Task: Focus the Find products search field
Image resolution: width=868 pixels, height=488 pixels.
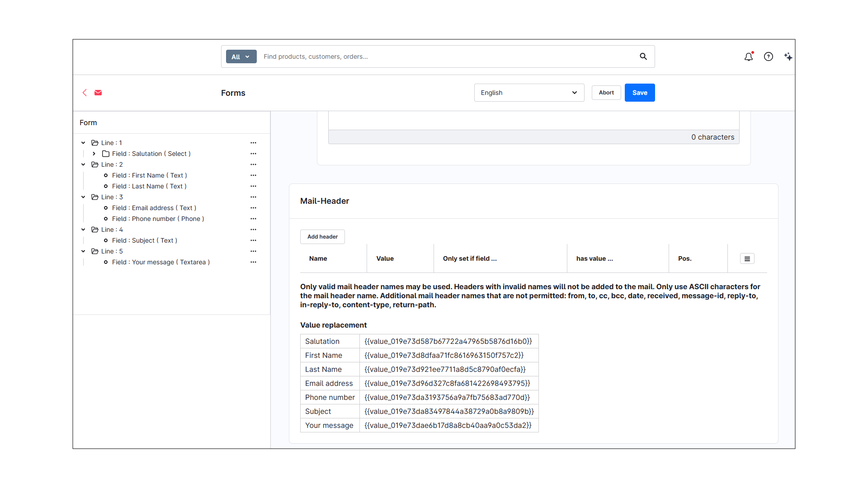Action: (448, 56)
